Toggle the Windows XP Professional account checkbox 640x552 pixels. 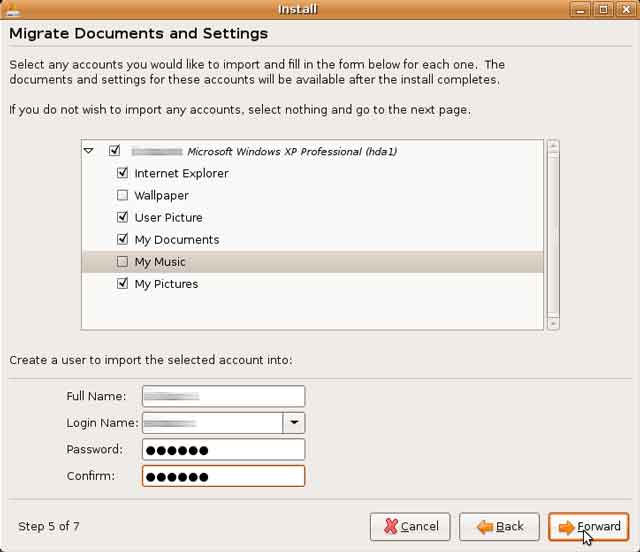(x=114, y=151)
